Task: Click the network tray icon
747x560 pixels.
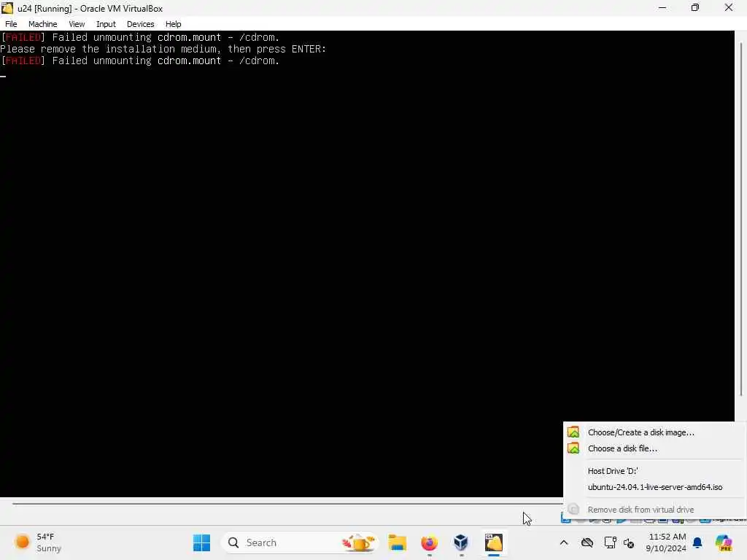Action: [x=610, y=542]
